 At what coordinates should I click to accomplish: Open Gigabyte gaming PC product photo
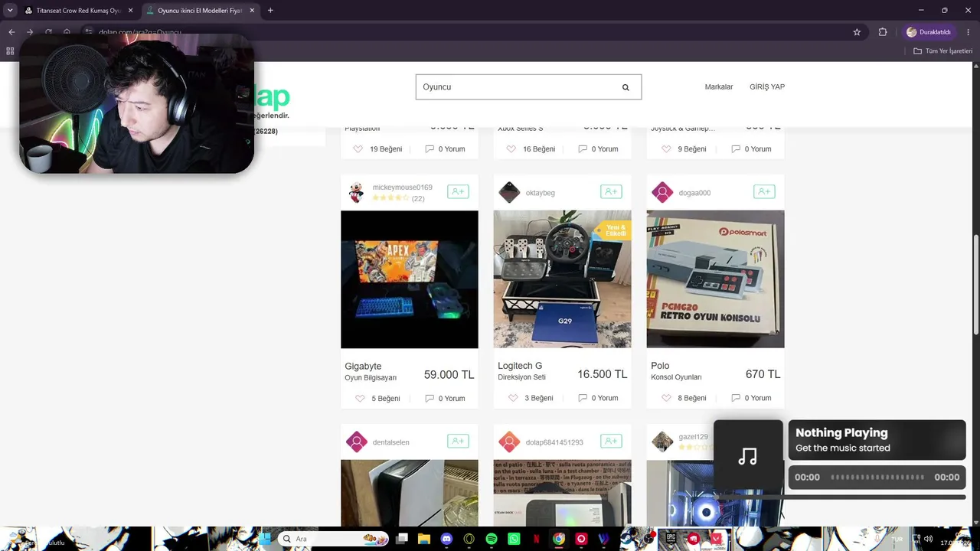pyautogui.click(x=410, y=279)
